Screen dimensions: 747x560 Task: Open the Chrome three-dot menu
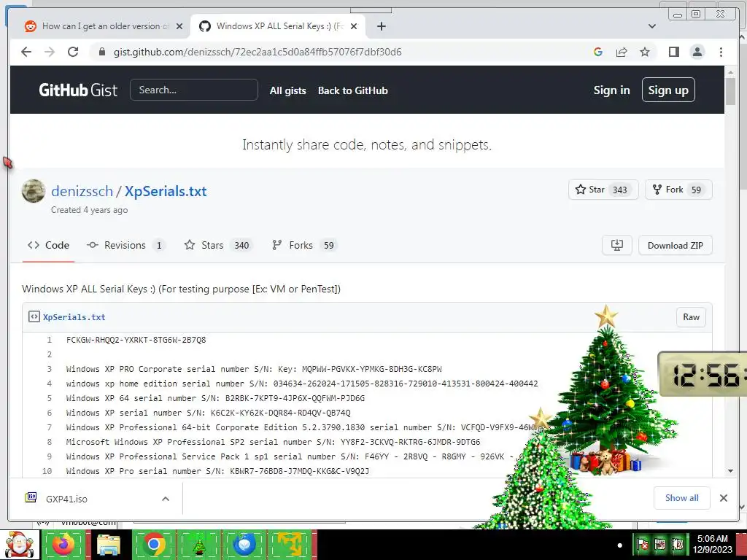pos(721,52)
